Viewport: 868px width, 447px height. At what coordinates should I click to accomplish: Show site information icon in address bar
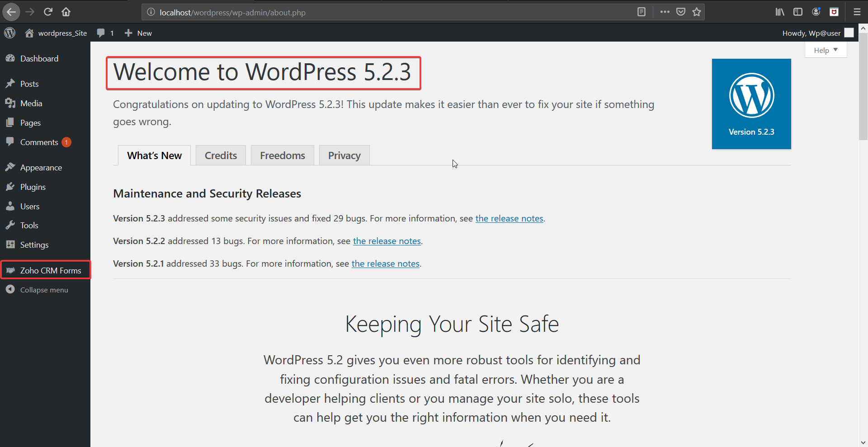[x=151, y=12]
